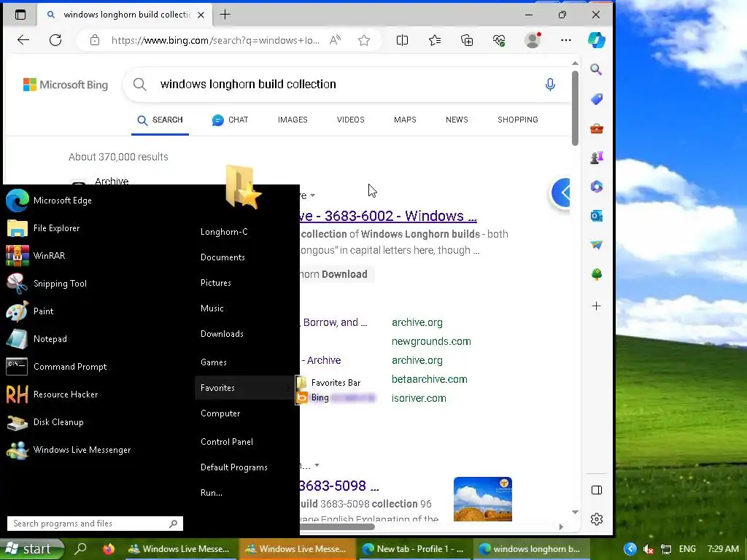
Task: Switch to VIDEOS results tab
Action: click(351, 120)
